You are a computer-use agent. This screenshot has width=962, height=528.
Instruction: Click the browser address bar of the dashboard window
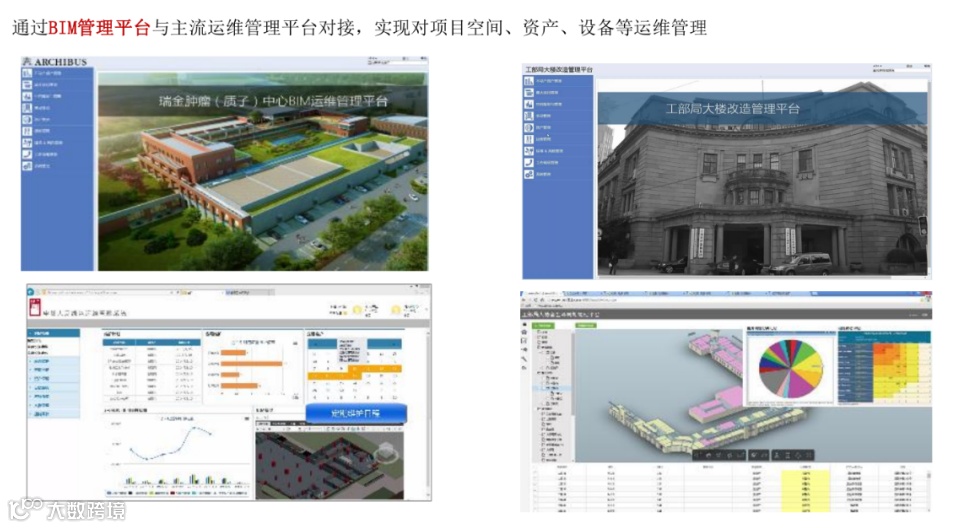(x=107, y=293)
